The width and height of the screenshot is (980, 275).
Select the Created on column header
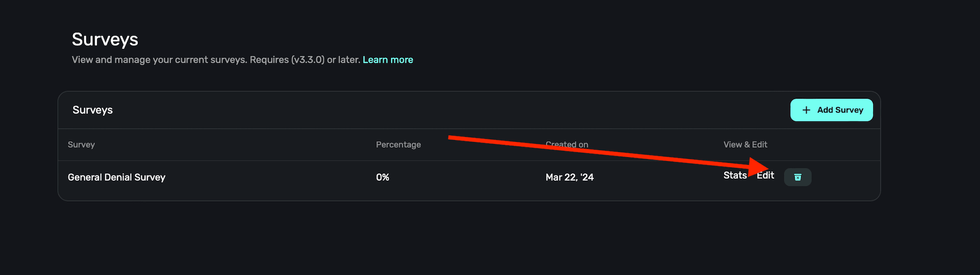point(567,145)
